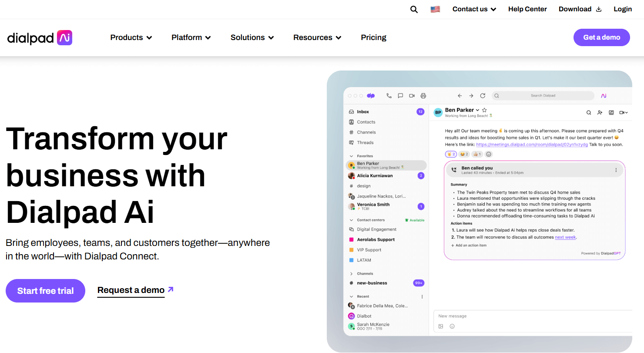Click Add an action item

point(469,245)
